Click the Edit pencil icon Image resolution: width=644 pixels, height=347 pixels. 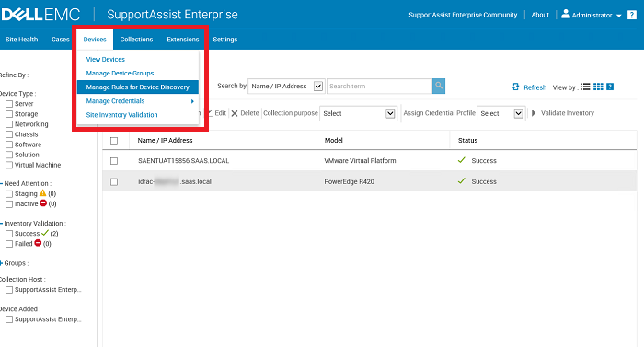(209, 112)
